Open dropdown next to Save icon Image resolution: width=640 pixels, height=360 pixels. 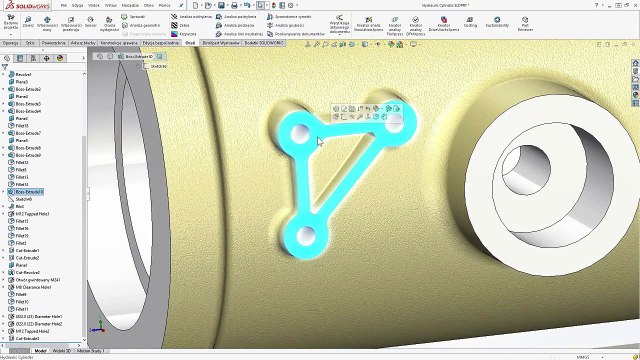(227, 6)
